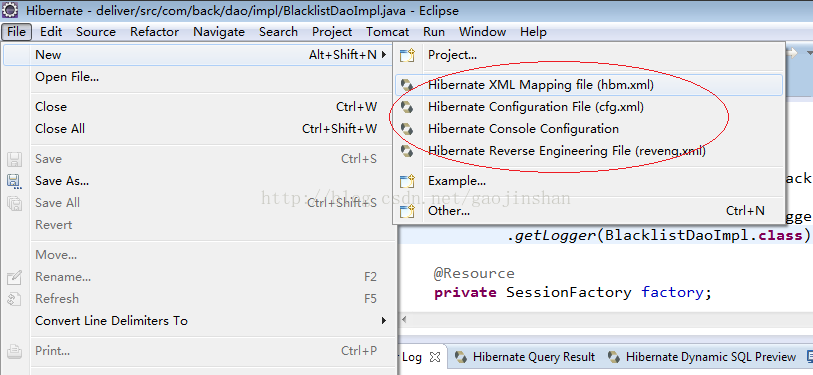Choose Open File... from File menu
This screenshot has width=813, height=375.
[x=199, y=77]
